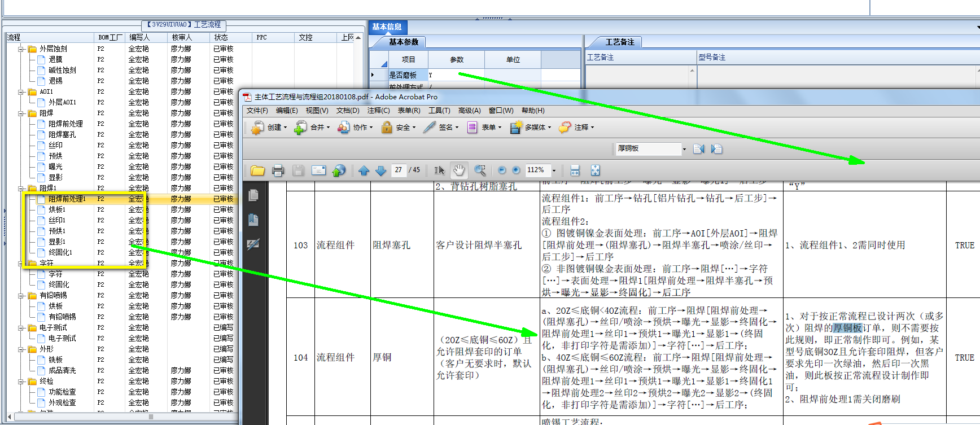980x425 pixels.
Task: Open the 工具(T) menu
Action: 439,111
